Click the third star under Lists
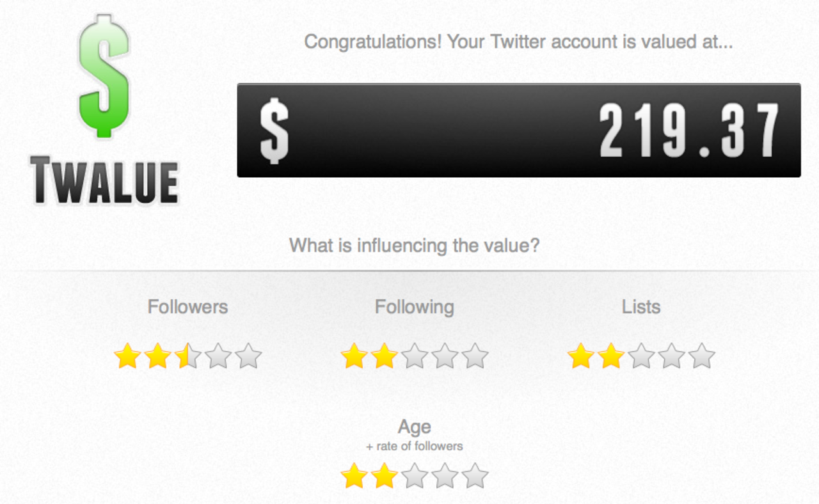 (x=641, y=356)
